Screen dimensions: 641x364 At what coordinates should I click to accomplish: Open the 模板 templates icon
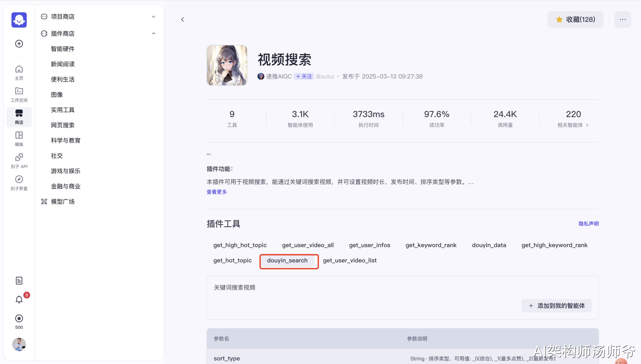[19, 138]
